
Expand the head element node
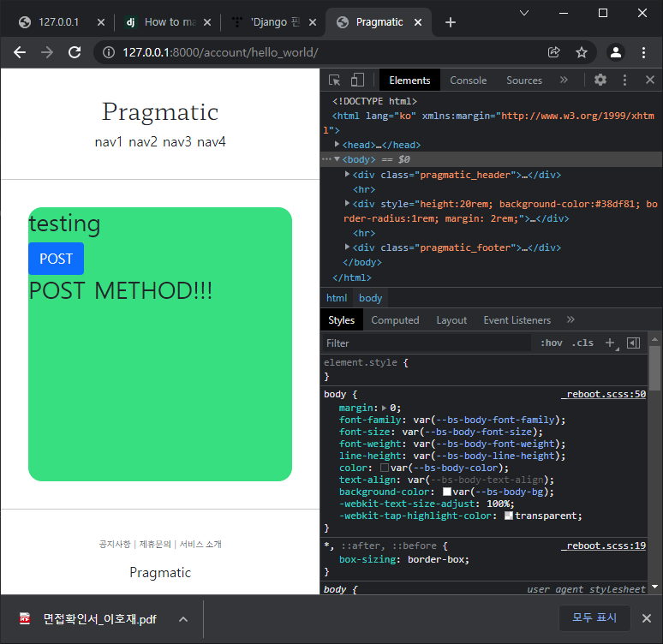pos(337,144)
